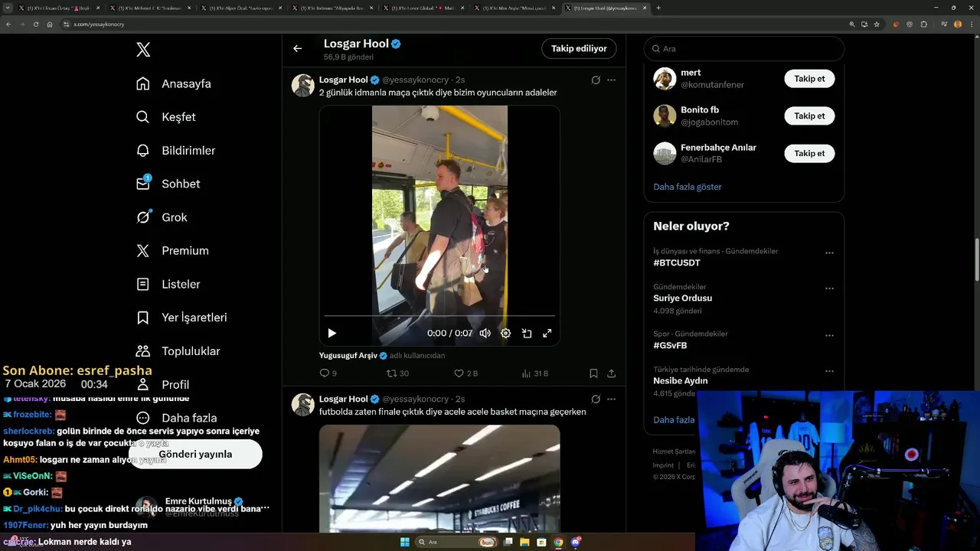Open more options on first post
Image resolution: width=980 pixels, height=551 pixels.
(611, 80)
